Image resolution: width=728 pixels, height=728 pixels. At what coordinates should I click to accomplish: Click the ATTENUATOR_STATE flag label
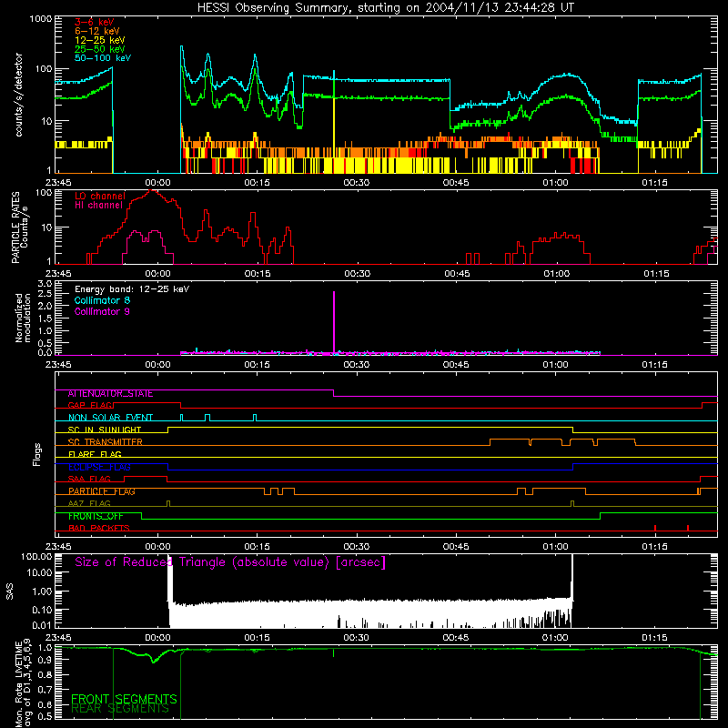click(x=110, y=394)
